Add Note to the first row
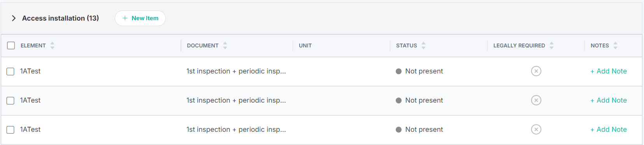The height and width of the screenshot is (145, 644). coord(609,71)
